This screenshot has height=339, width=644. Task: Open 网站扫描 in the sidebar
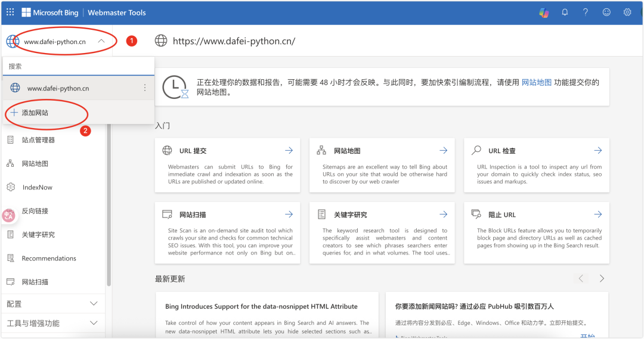(35, 282)
